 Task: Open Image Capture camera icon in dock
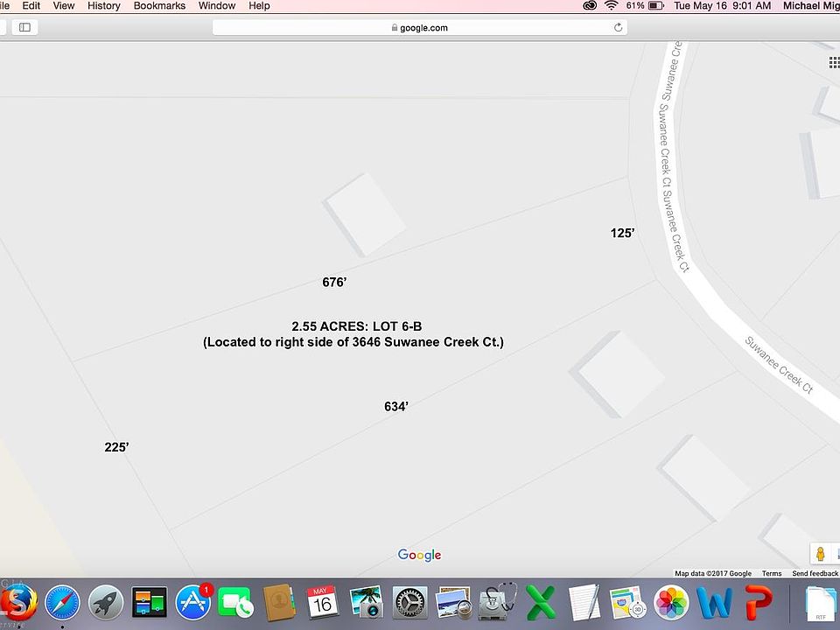pos(366,602)
